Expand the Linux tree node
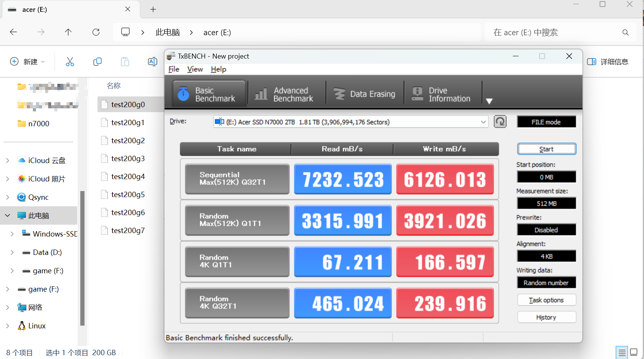This screenshot has height=359, width=644. pyautogui.click(x=7, y=326)
